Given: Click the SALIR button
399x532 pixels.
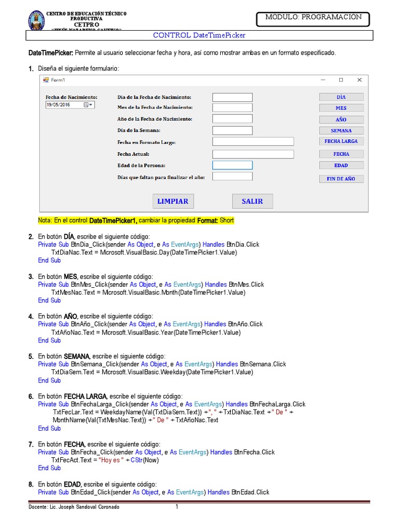Looking at the screenshot, I should point(252,201).
